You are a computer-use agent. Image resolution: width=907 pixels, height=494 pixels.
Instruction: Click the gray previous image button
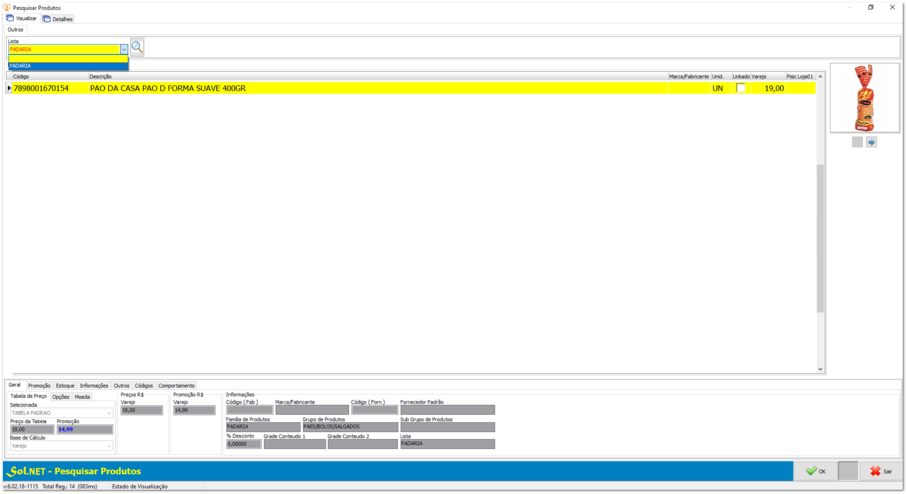click(x=857, y=142)
